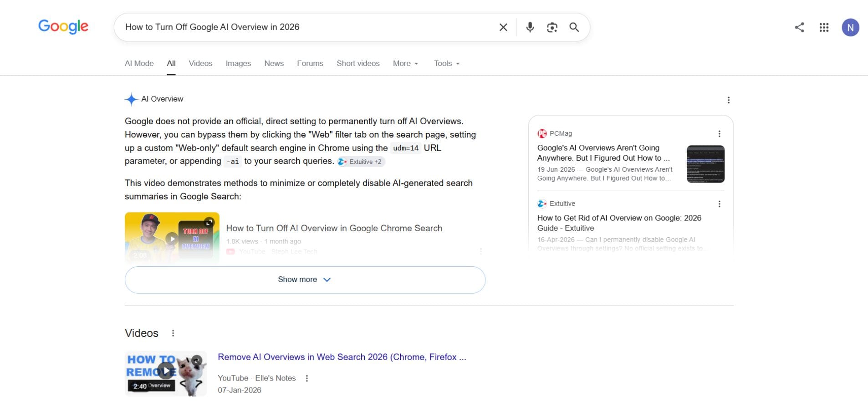Click the -ai code snippet

(x=233, y=162)
